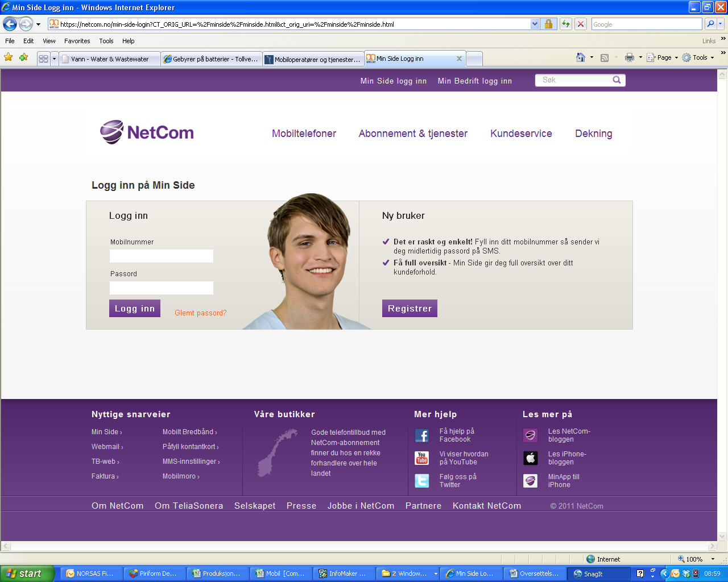Screen dimensions: 728x582
Task: Switch to Vann - Water & Wastewater tab
Action: (110, 59)
